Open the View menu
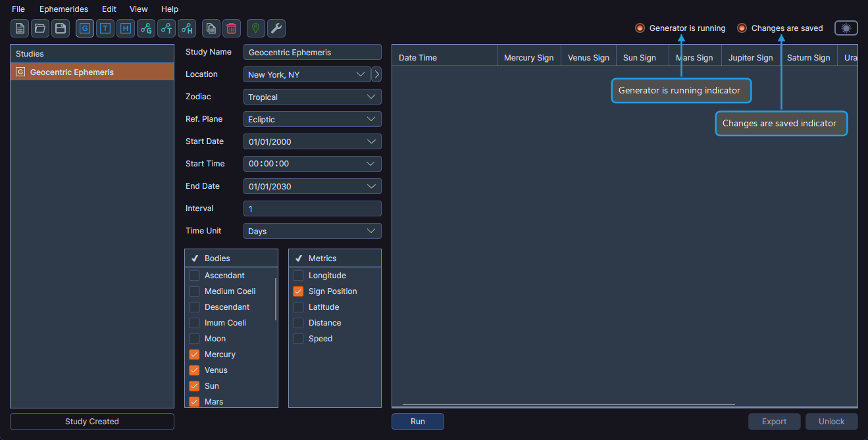The image size is (868, 440). 138,9
